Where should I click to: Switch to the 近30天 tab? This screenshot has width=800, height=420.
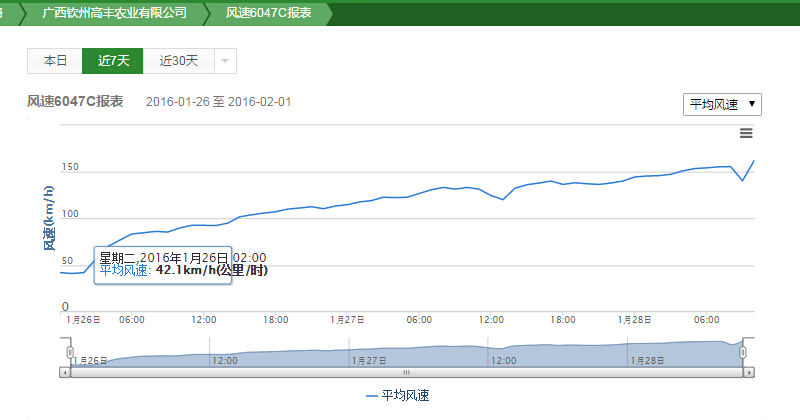179,61
